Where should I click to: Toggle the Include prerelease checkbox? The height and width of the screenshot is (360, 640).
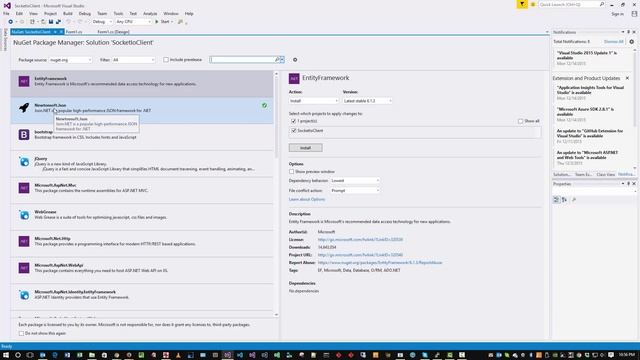(166, 60)
